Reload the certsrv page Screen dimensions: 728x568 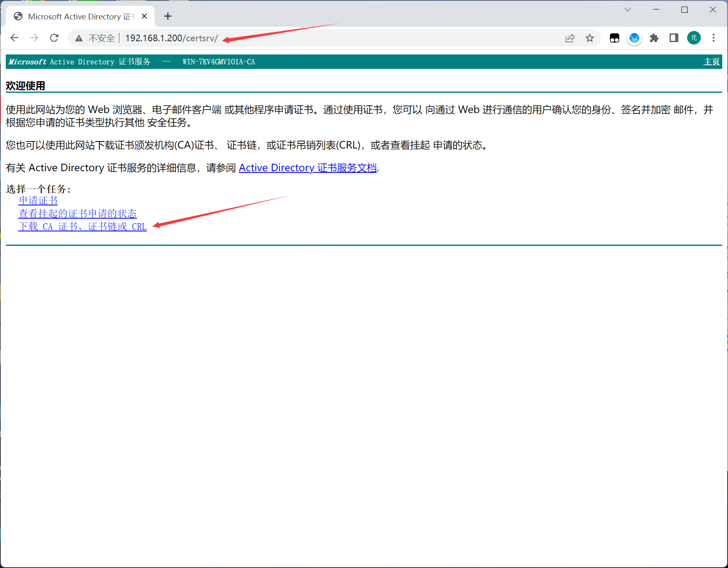54,38
